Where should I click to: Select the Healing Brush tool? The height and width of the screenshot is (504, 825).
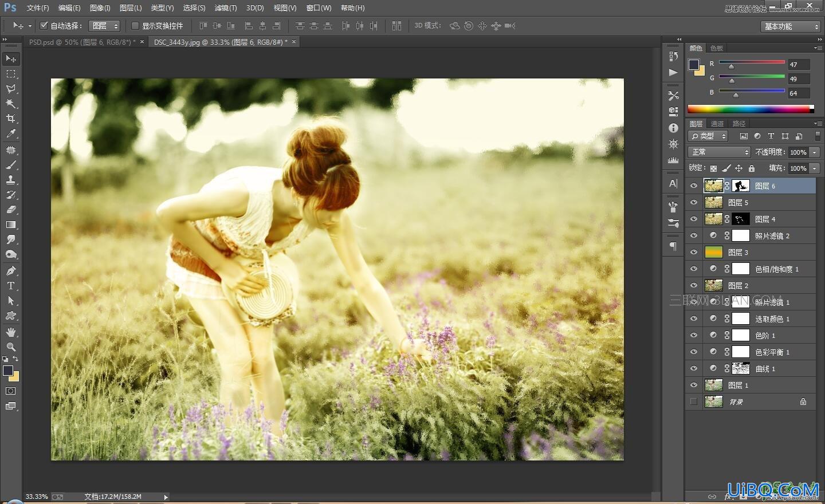[11, 150]
